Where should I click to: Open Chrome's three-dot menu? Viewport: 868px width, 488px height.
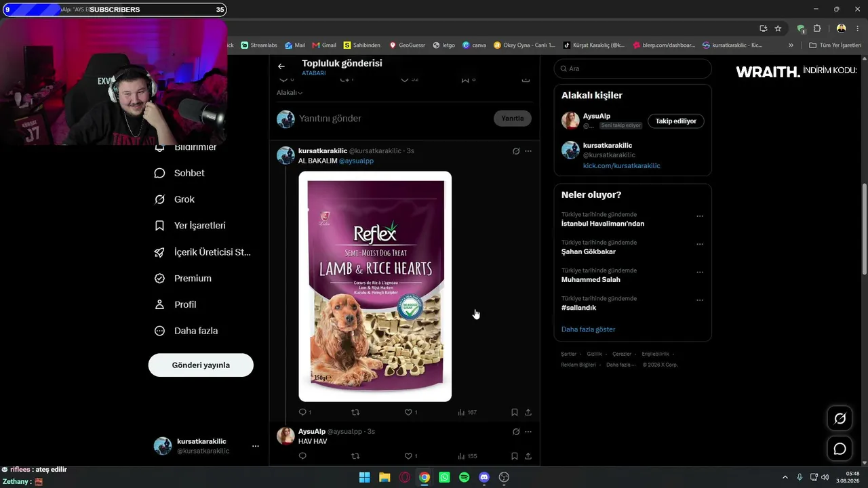(858, 28)
